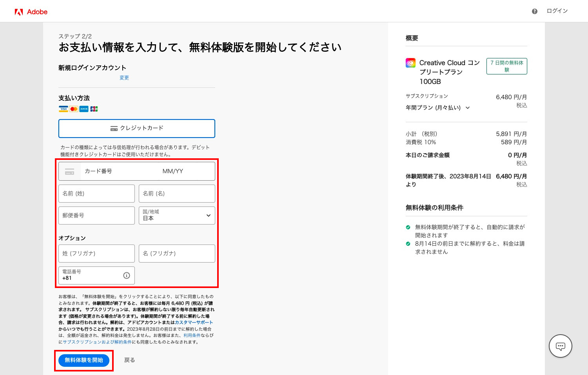588x375 pixels.
Task: Click the 変更 link under account
Action: tap(124, 78)
